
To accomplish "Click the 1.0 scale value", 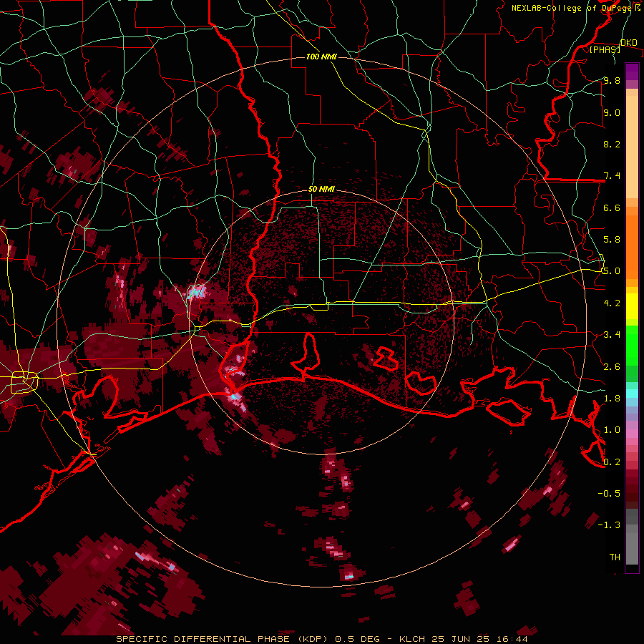I will point(612,430).
